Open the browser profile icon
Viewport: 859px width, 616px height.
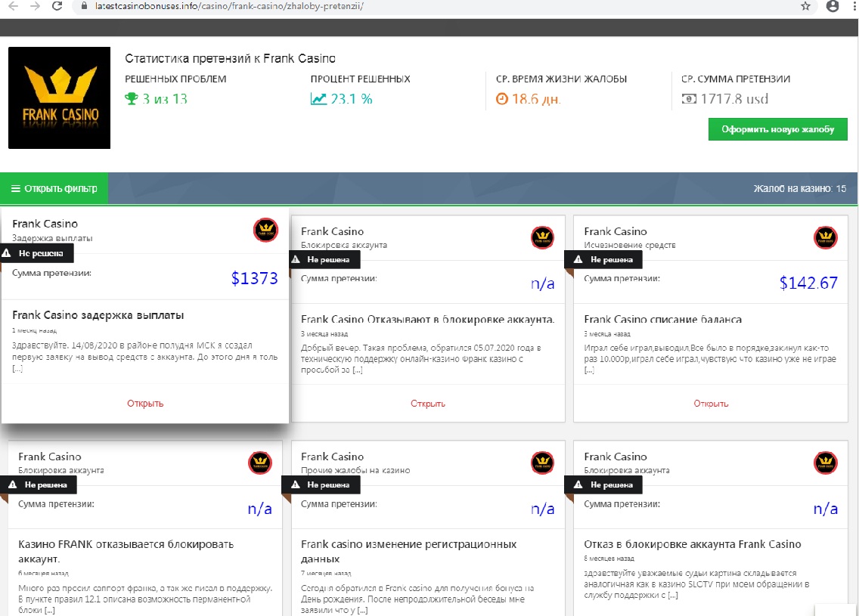click(833, 7)
